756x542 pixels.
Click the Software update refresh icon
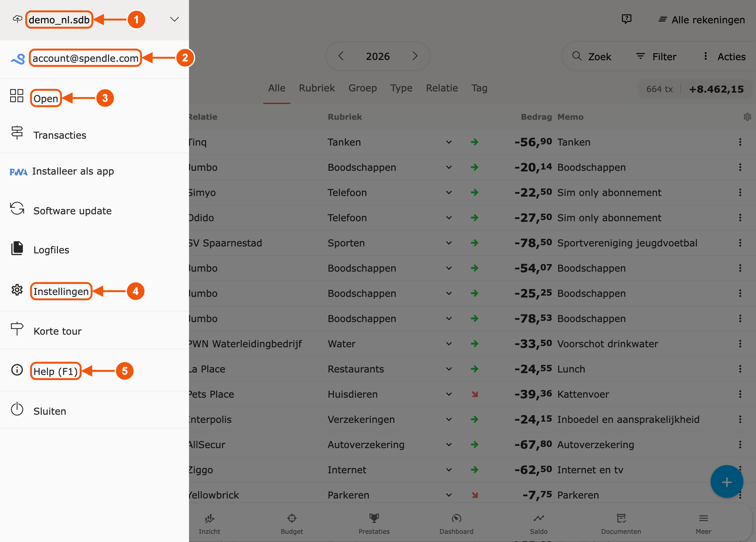(x=17, y=209)
